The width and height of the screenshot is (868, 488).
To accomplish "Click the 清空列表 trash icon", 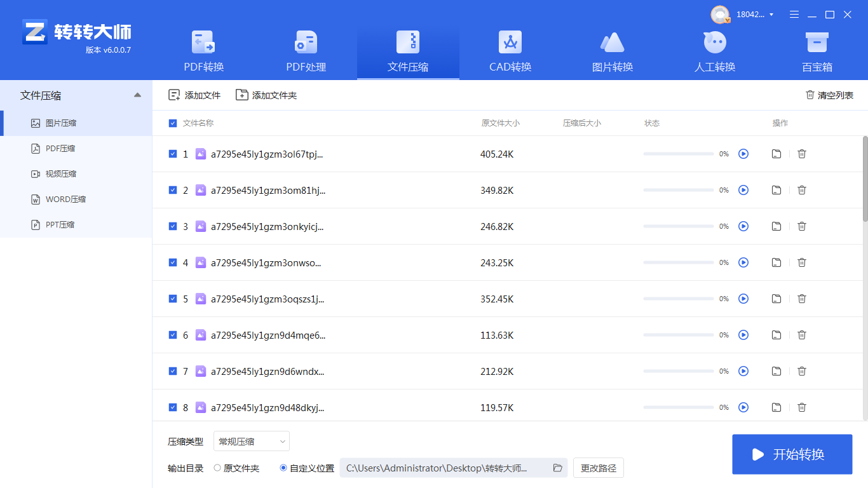I will [810, 95].
